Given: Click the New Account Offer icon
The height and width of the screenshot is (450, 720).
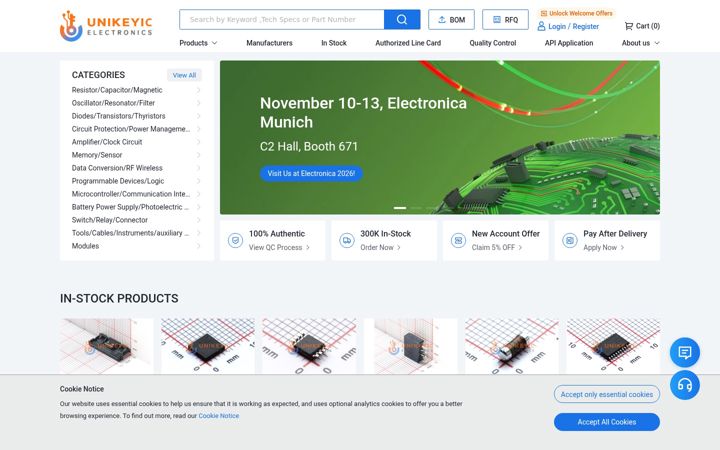Looking at the screenshot, I should (x=458, y=240).
